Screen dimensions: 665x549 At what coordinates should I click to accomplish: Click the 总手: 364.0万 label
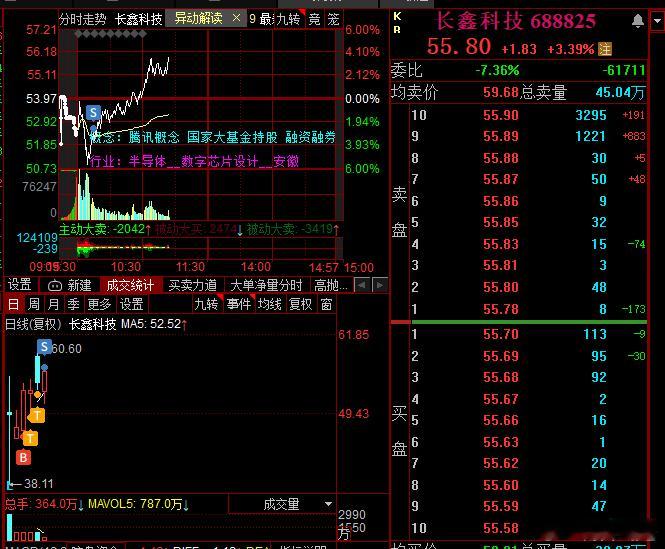point(44,504)
